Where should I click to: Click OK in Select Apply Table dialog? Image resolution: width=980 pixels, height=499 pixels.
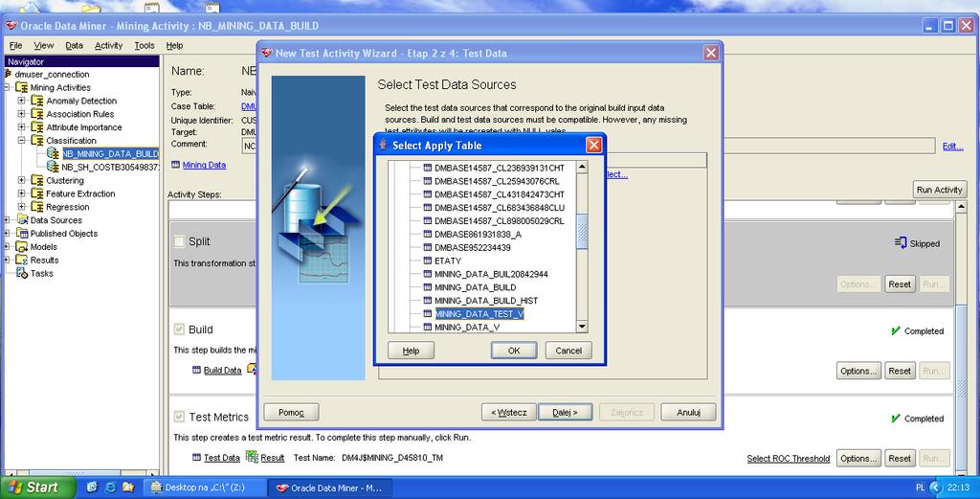click(514, 351)
